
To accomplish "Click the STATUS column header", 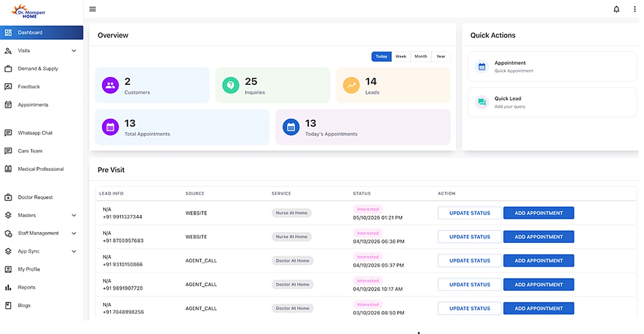I will (362, 193).
